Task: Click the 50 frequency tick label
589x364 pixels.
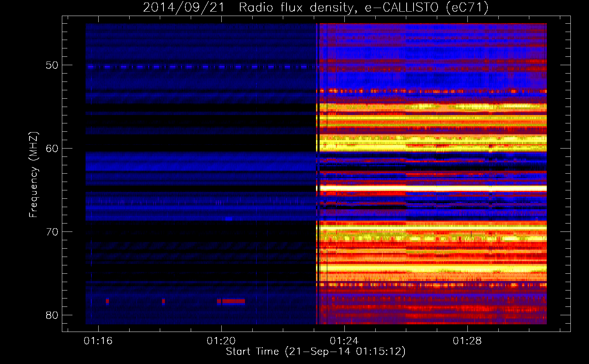Action: pos(52,65)
